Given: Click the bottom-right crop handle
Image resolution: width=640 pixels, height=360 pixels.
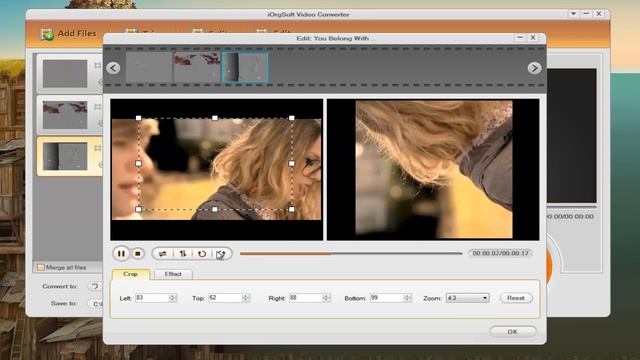Looking at the screenshot, I should (292, 209).
